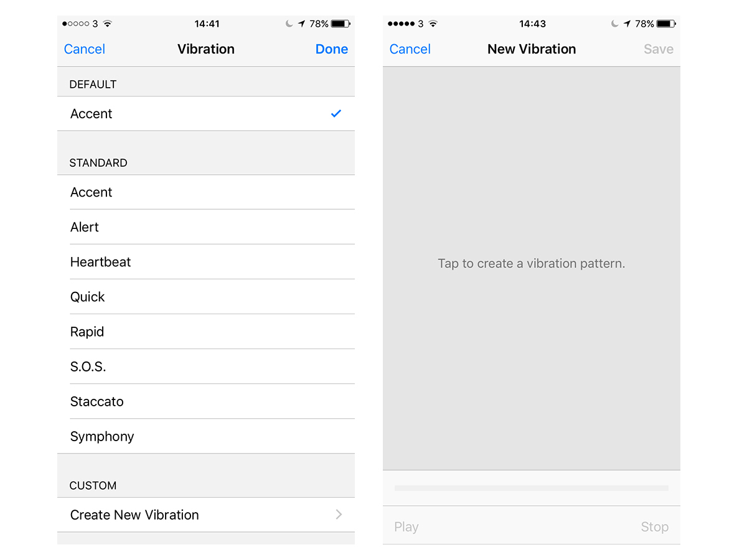The width and height of the screenshot is (747, 560).
Task: Click the CUSTOM section header
Action: [93, 485]
